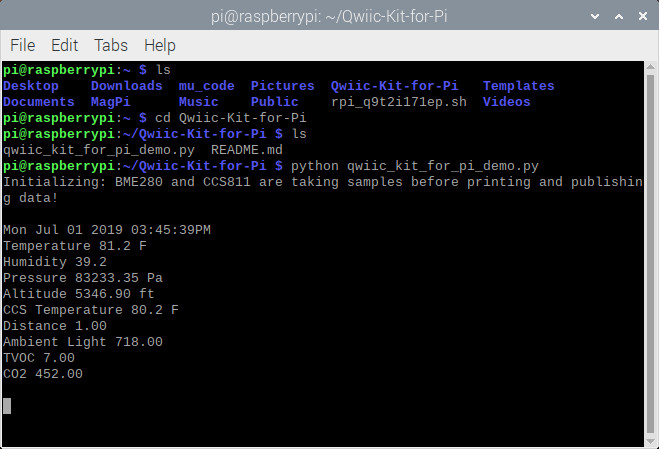Click the scrollbar down arrow
The height and width of the screenshot is (449, 659).
coord(651,441)
